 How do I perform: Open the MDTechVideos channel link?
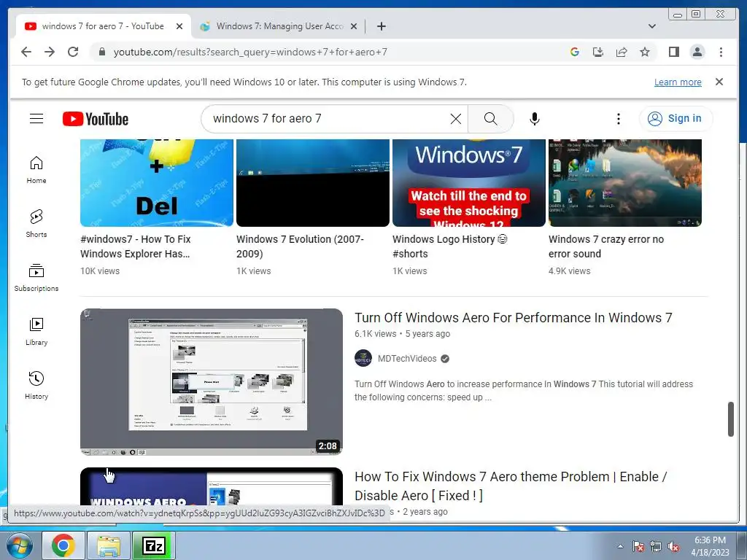pyautogui.click(x=407, y=359)
